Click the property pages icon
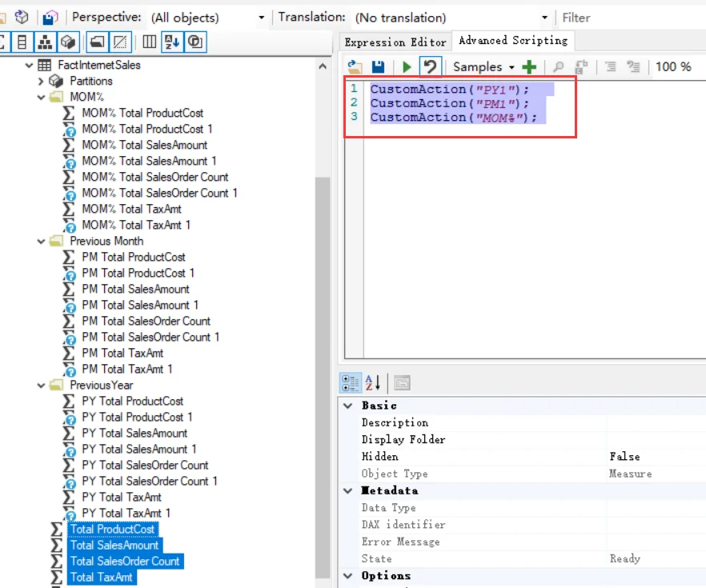 pos(402,383)
